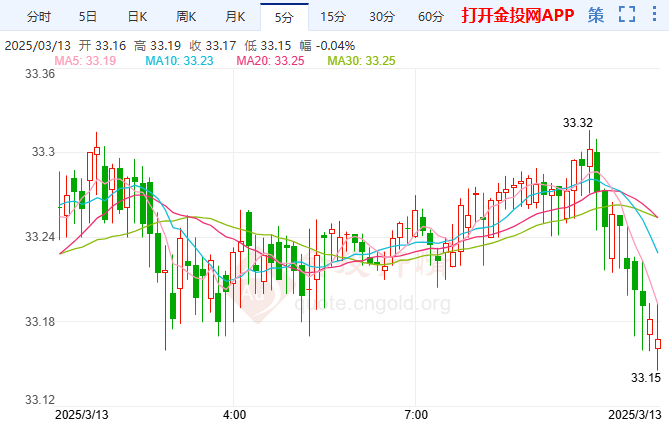
Task: Select the 月K monthly tab
Action: (235, 17)
